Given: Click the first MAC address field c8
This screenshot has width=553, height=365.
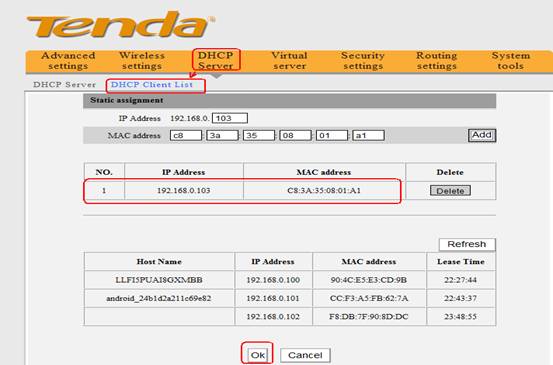Looking at the screenshot, I should pos(186,135).
